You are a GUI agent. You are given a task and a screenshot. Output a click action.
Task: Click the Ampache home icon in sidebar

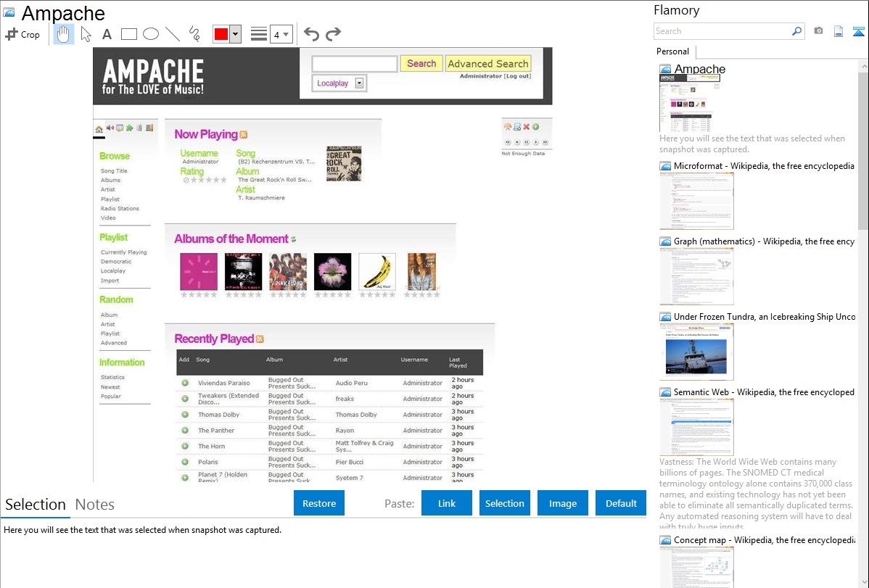(x=99, y=128)
